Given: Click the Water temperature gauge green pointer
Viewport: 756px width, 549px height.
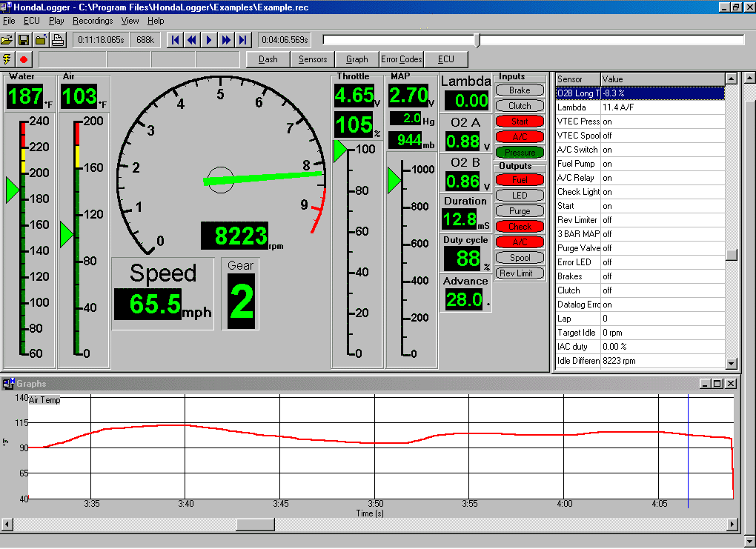Looking at the screenshot, I should tap(12, 190).
